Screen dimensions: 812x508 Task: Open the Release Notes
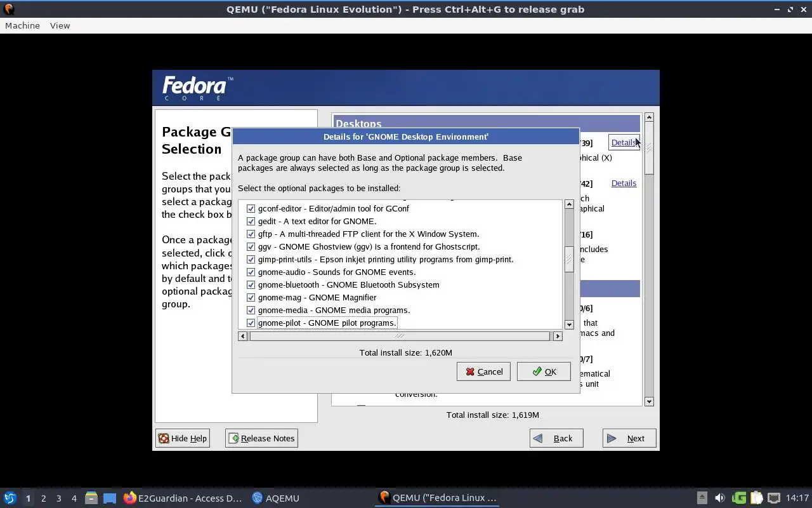[x=261, y=438]
